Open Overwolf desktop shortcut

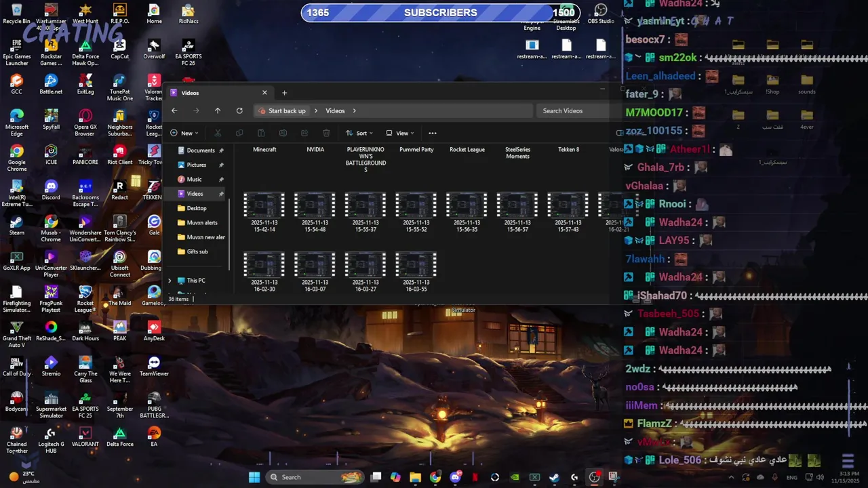(154, 49)
